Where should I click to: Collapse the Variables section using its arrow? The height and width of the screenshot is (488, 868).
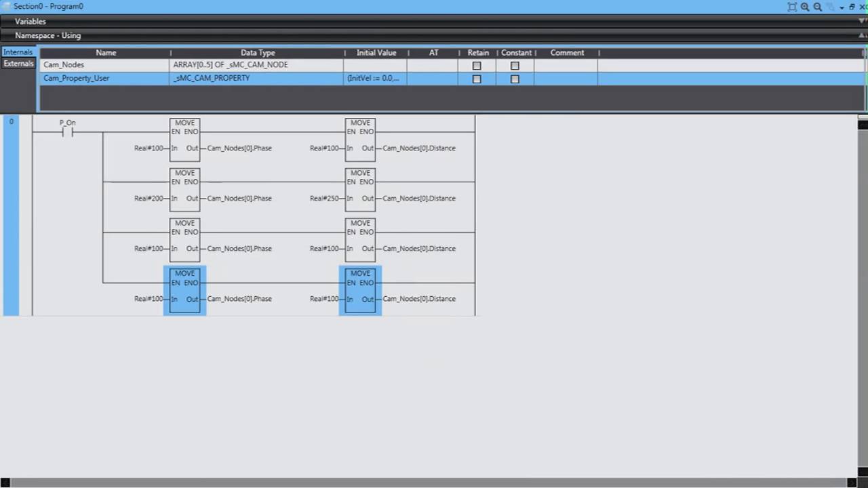(x=862, y=21)
